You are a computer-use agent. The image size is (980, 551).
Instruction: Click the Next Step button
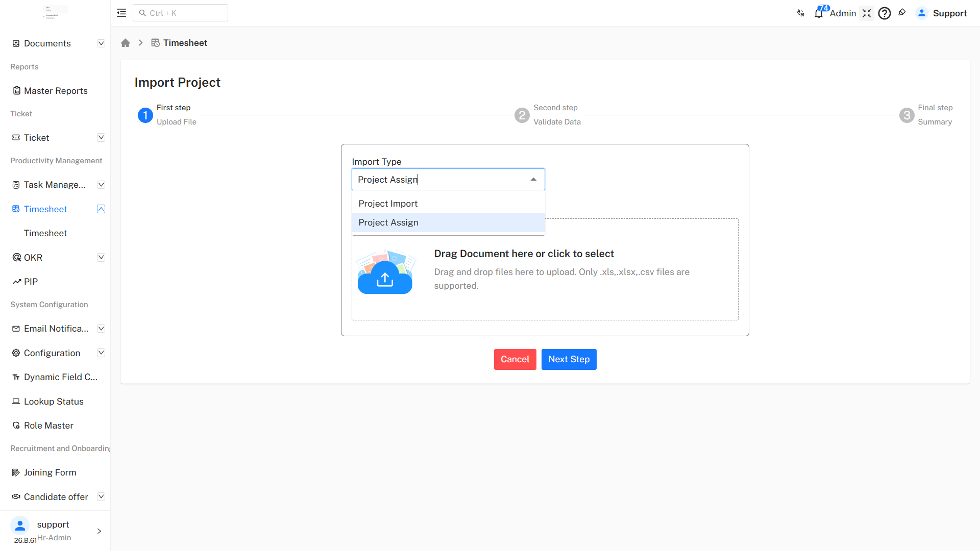(x=569, y=359)
